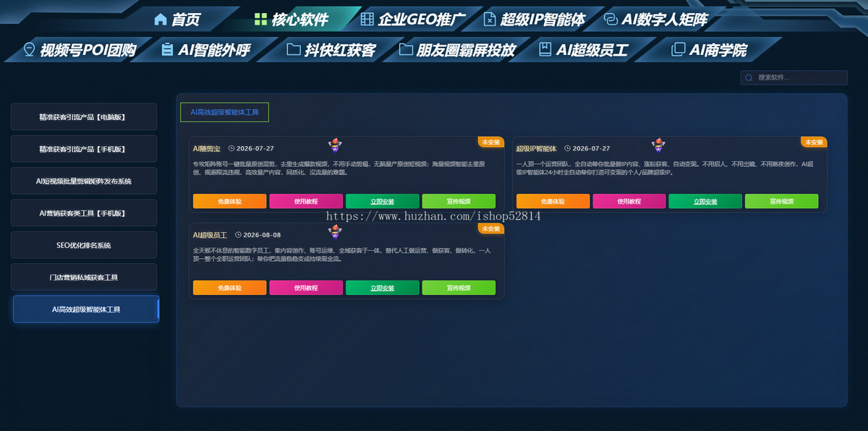Click the AI高效超级智能体工具 tab above cards

[x=224, y=112]
